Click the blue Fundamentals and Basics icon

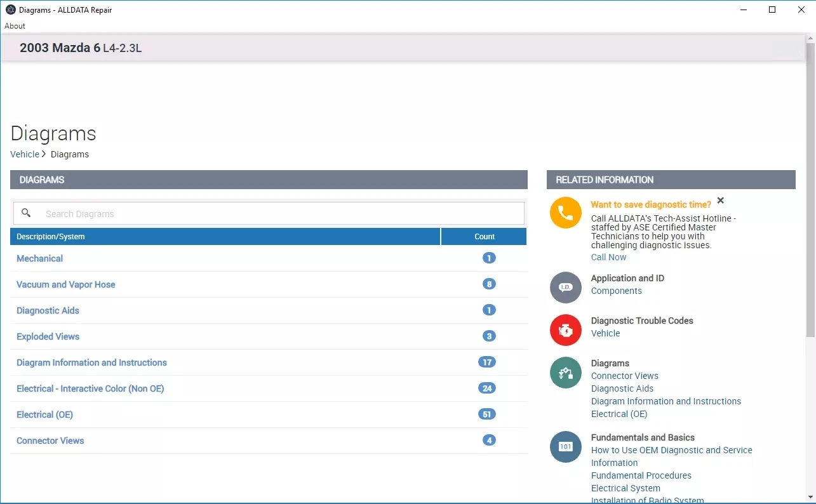tap(565, 447)
